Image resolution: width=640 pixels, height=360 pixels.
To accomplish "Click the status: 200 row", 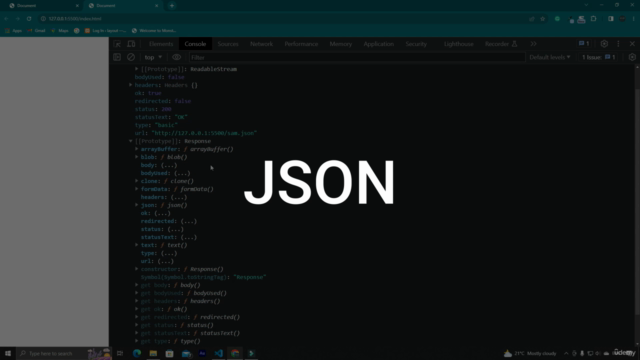I will [x=153, y=109].
